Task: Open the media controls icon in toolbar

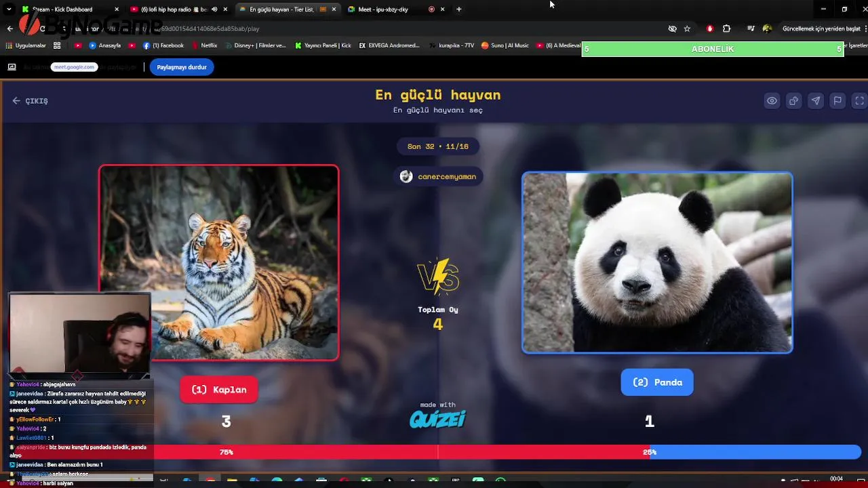Action: click(x=751, y=28)
